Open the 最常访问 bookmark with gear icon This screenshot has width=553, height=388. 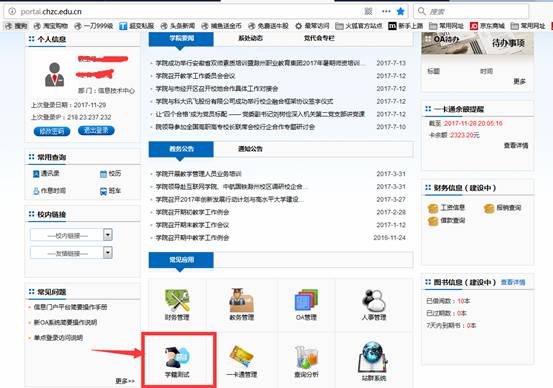(x=312, y=26)
